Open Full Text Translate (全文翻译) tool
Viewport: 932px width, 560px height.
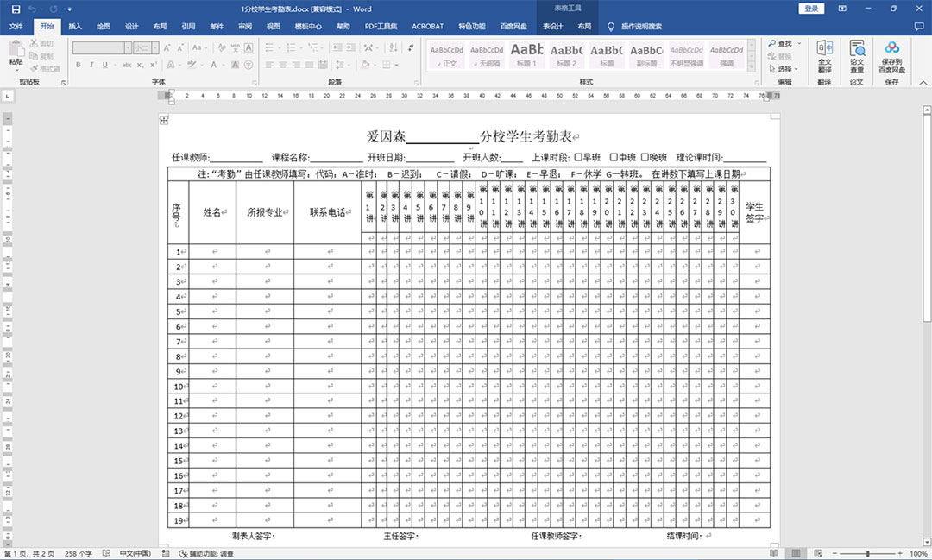824,54
